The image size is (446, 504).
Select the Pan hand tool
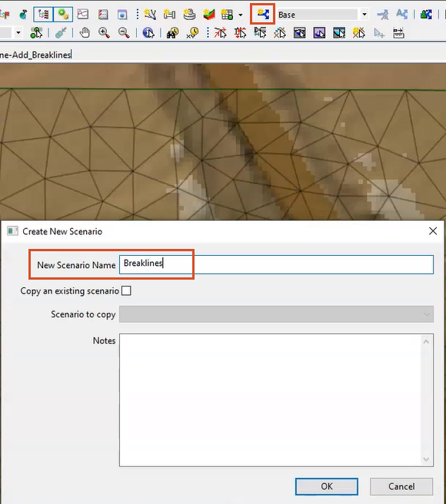coord(85,33)
